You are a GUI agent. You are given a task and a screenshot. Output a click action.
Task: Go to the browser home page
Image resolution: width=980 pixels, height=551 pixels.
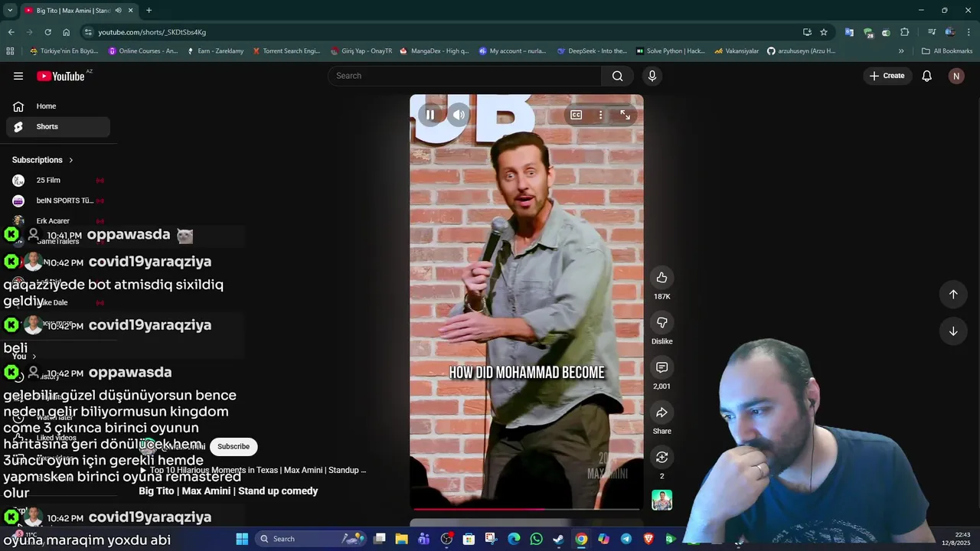(x=66, y=32)
